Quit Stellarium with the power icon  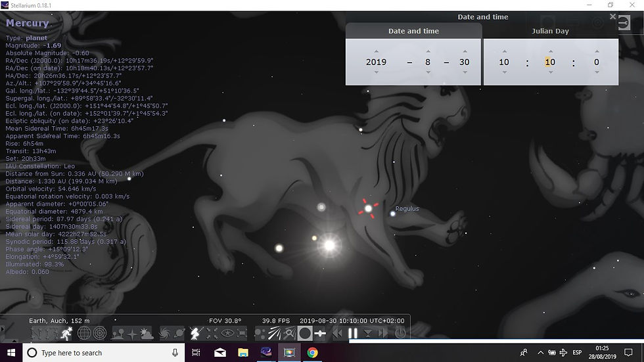click(400, 333)
